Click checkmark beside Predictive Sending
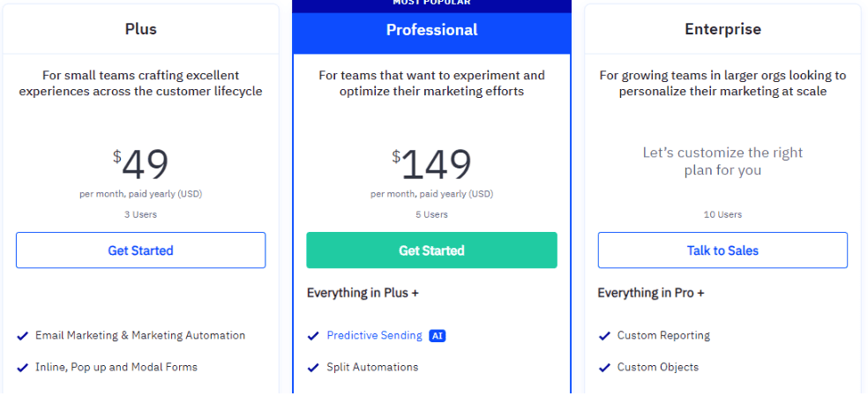The width and height of the screenshot is (868, 411). (313, 336)
